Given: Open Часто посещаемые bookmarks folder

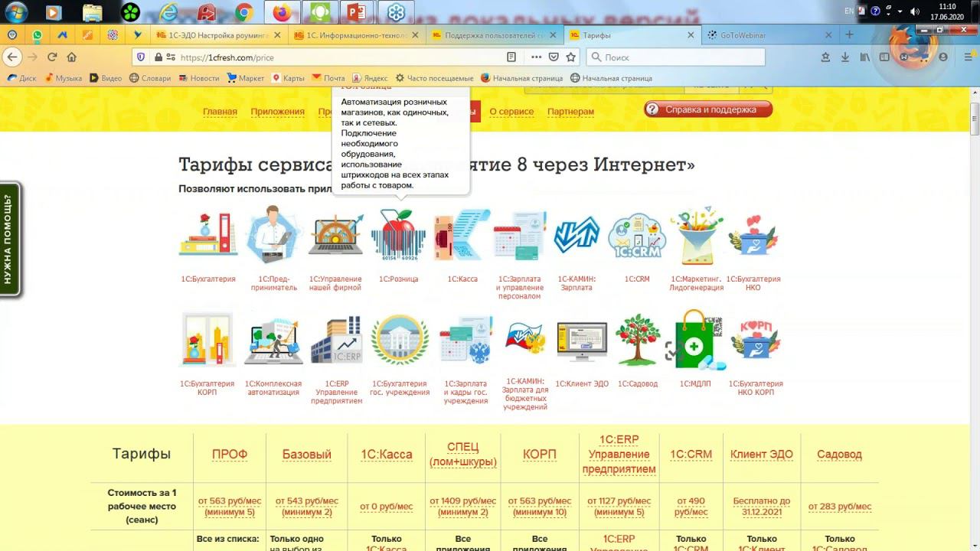Looking at the screenshot, I should coord(434,78).
